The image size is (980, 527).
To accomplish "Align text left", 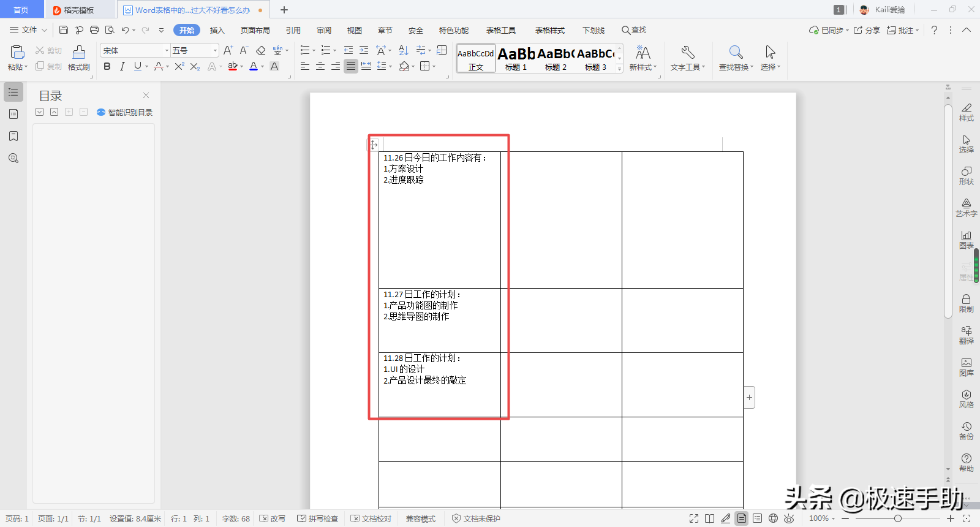I will click(x=304, y=66).
